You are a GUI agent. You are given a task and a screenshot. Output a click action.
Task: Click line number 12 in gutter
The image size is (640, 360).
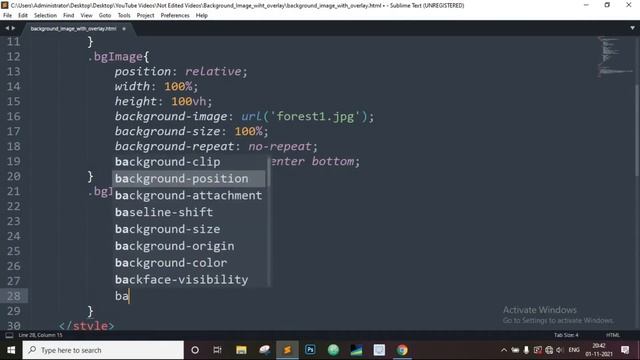[x=13, y=57]
